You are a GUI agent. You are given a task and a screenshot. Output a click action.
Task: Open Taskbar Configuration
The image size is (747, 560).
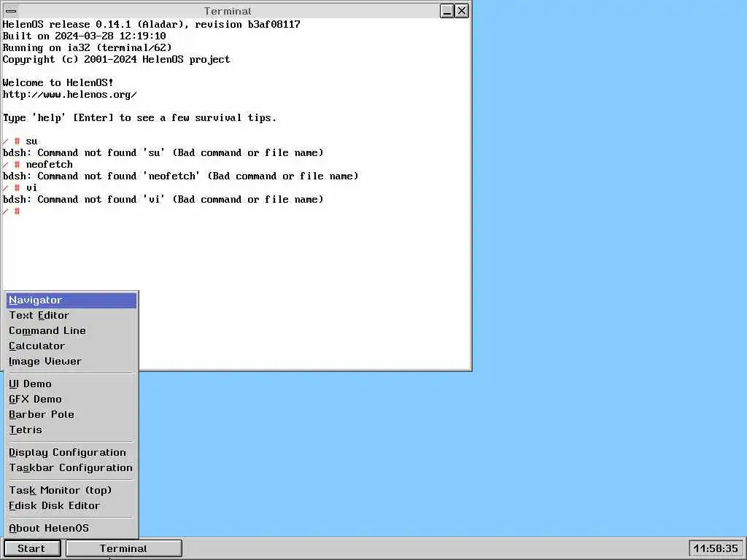point(71,467)
